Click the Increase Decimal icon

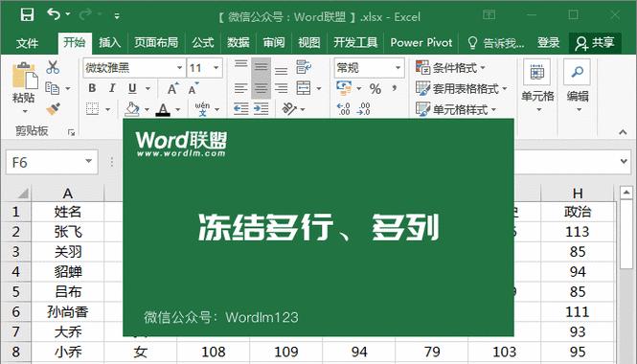(344, 109)
